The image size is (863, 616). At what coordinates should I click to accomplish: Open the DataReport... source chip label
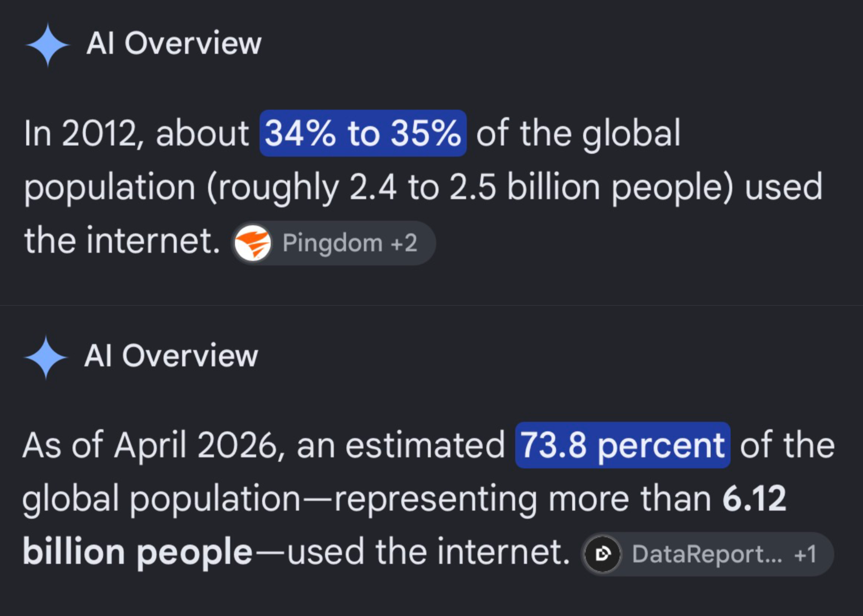707,554
